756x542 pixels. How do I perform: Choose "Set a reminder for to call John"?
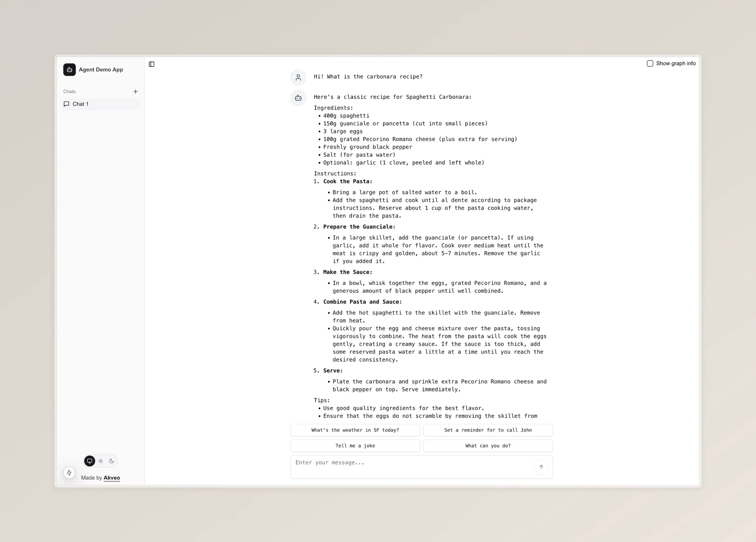coord(488,430)
